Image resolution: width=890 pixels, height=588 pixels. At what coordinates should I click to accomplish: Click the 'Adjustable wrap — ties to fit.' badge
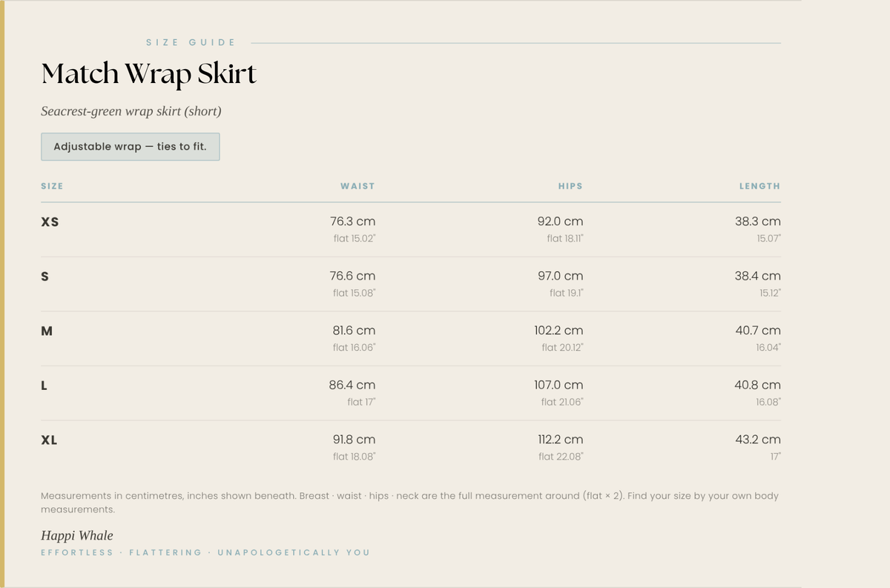pyautogui.click(x=131, y=147)
